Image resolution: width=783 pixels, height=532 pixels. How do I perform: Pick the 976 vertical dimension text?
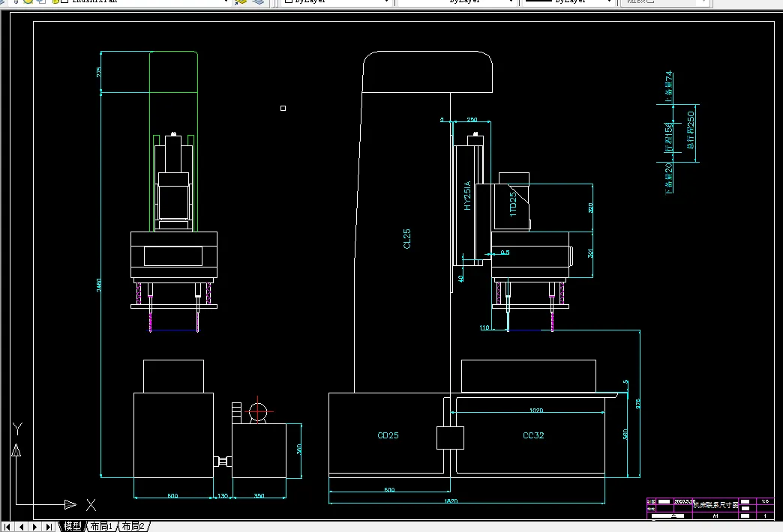click(637, 404)
